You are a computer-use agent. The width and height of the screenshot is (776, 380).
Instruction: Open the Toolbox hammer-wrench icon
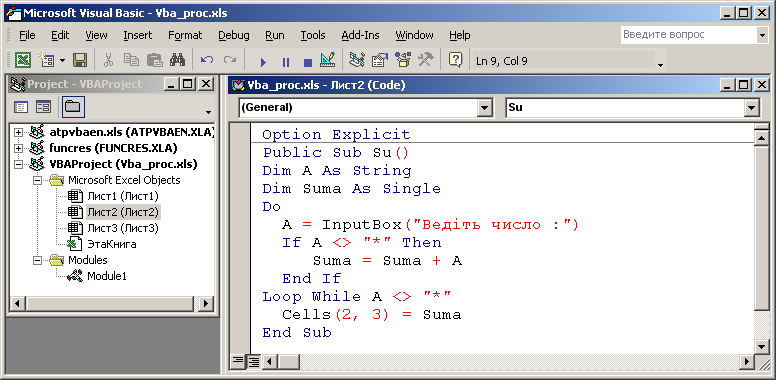[x=426, y=60]
